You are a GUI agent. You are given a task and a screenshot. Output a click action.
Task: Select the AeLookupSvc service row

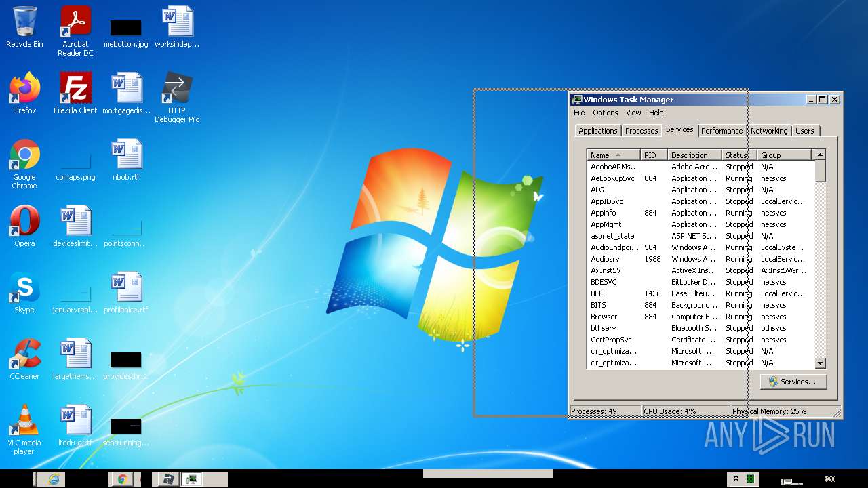pos(701,178)
